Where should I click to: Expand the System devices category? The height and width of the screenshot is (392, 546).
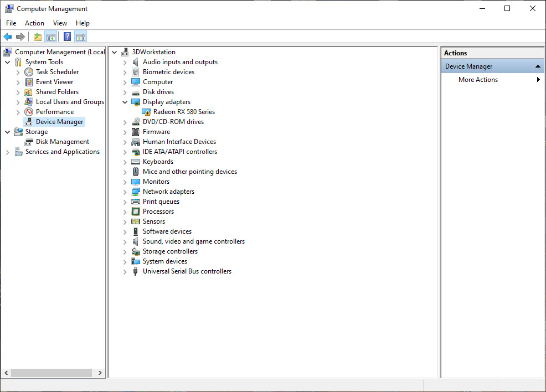click(x=125, y=262)
